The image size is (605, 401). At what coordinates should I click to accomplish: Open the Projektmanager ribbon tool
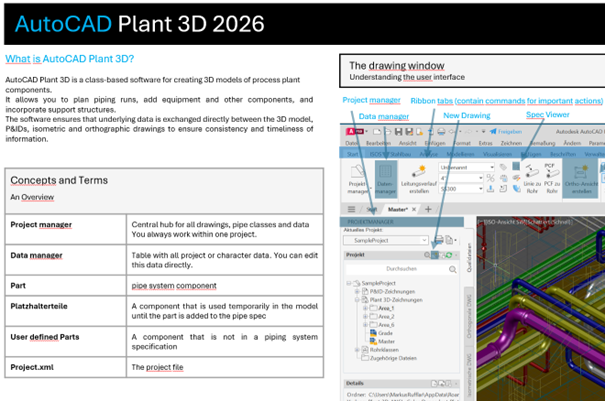358,179
